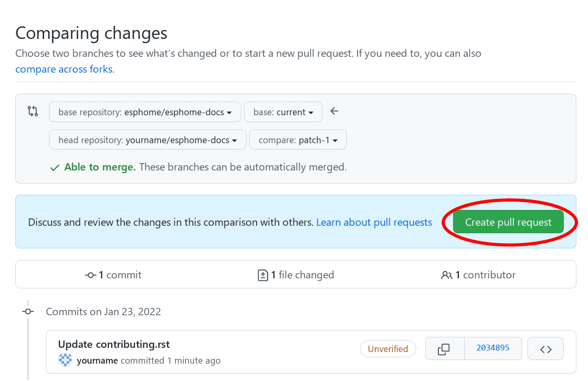Open the compare branch dropdown showing patch-1
This screenshot has height=381, width=588.
click(297, 139)
